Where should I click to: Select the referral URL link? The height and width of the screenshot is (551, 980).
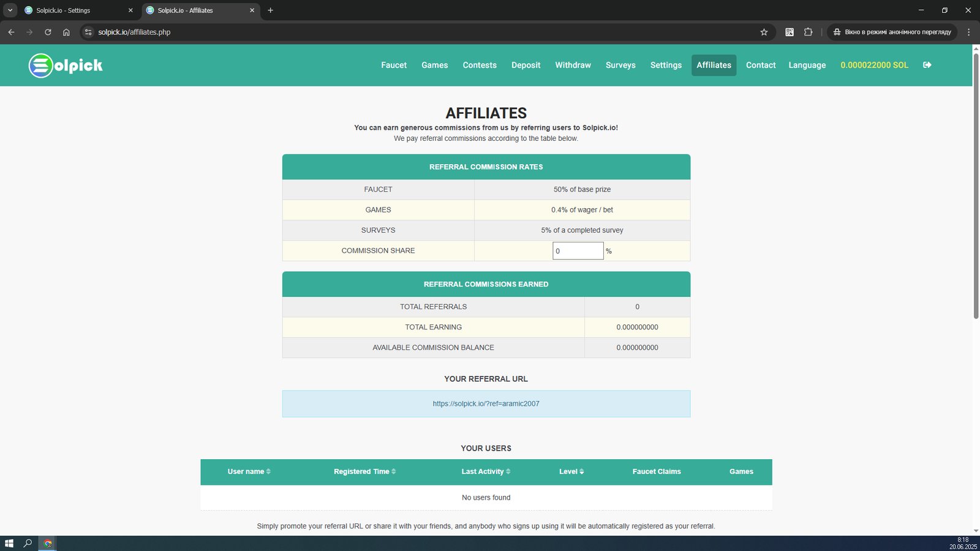click(486, 404)
